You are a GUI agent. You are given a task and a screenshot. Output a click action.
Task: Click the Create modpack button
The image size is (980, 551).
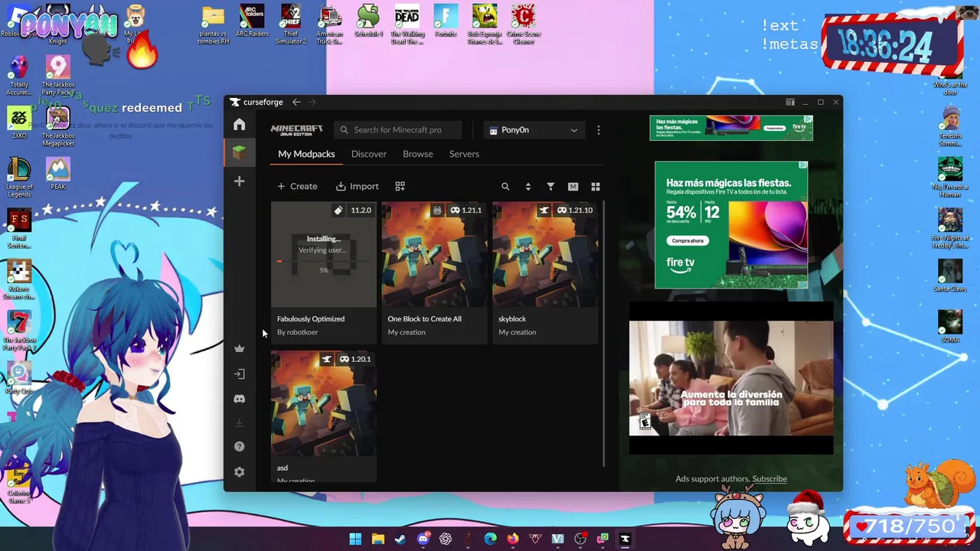point(297,186)
